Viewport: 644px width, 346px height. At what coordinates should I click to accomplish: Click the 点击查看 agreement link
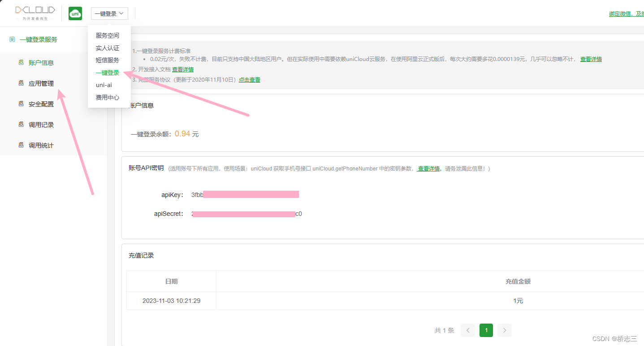[x=249, y=79]
